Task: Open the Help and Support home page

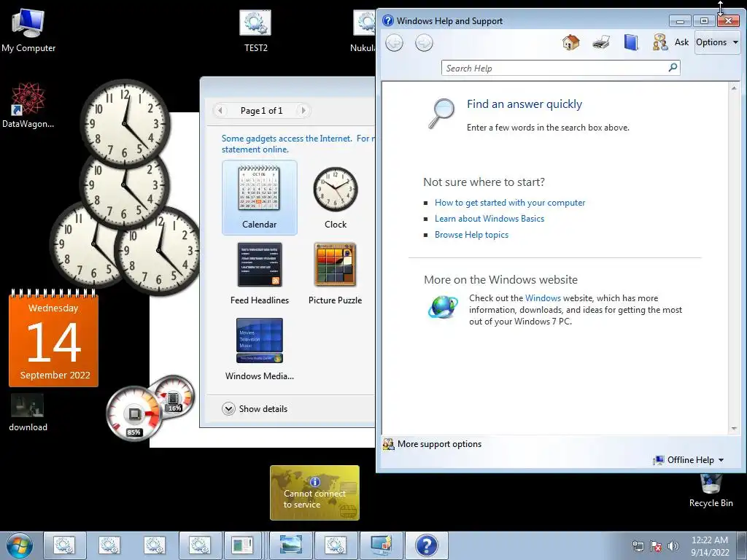Action: click(x=570, y=42)
